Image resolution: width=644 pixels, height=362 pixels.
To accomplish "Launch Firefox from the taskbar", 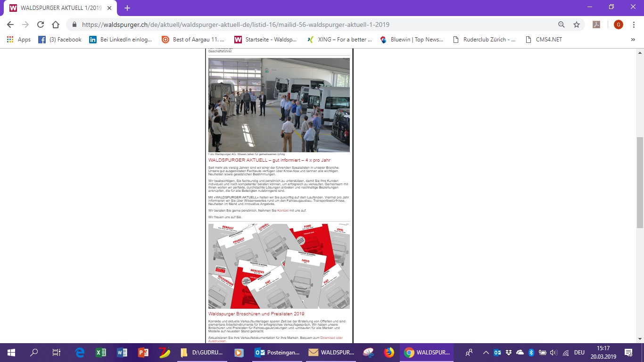I will click(x=389, y=353).
